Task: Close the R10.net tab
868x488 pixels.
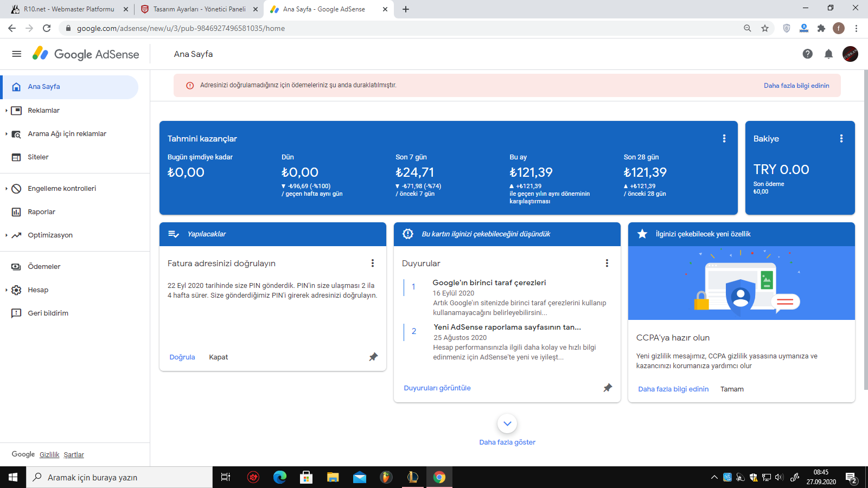Action: [126, 9]
